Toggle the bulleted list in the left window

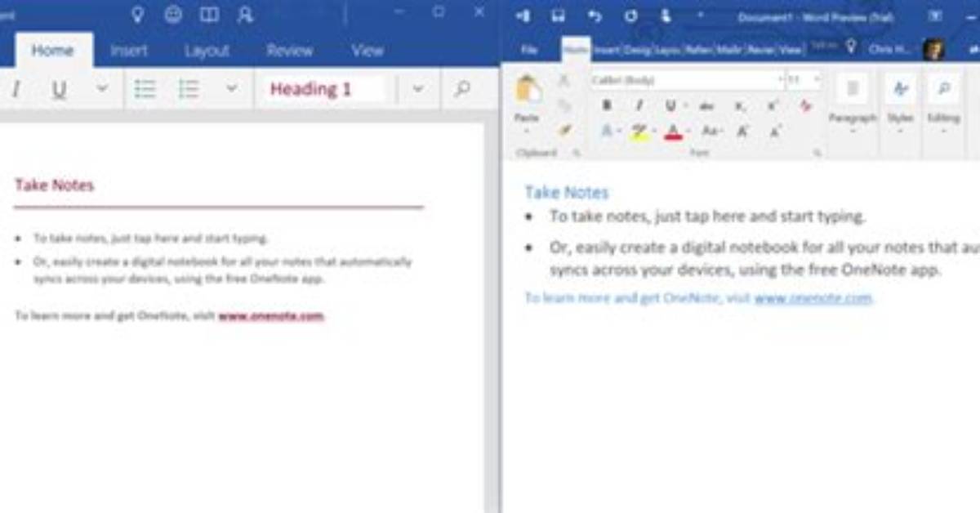145,89
